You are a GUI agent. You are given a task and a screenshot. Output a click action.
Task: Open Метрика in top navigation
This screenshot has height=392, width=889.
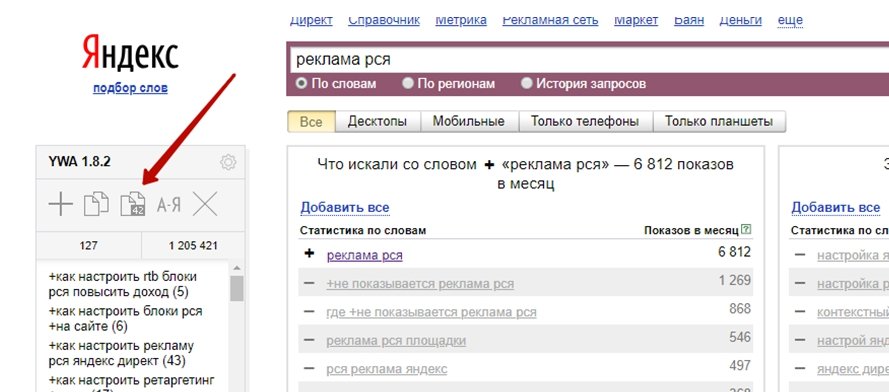461,20
